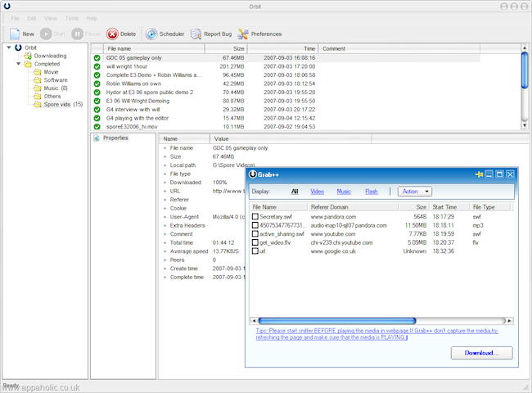The width and height of the screenshot is (532, 393).
Task: Sort Grab++ list by Start Time header
Action: (450, 207)
